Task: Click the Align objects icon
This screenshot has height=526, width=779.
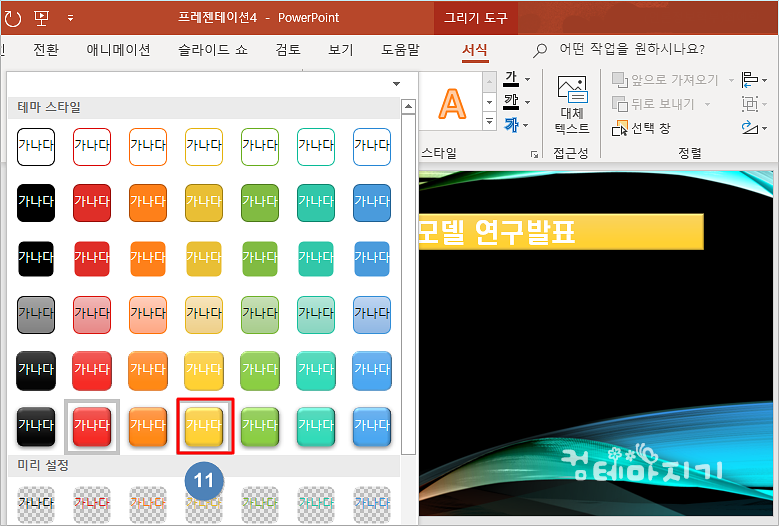Action: point(750,79)
